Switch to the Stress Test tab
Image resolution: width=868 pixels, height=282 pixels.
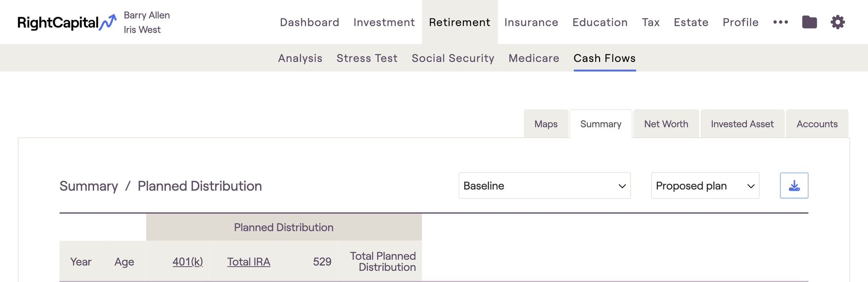[367, 58]
